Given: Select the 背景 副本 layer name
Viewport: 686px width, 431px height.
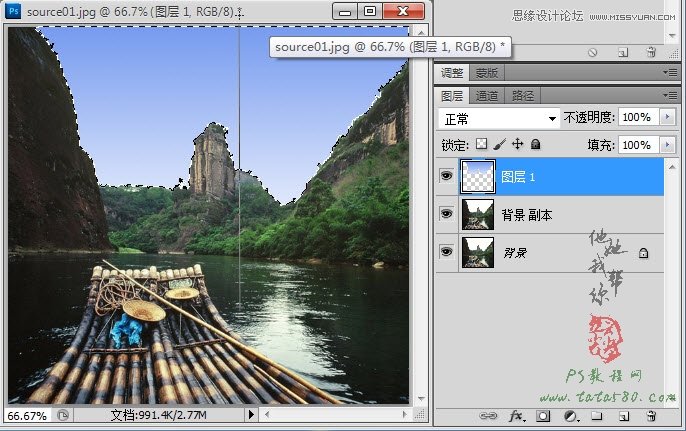Looking at the screenshot, I should (527, 215).
